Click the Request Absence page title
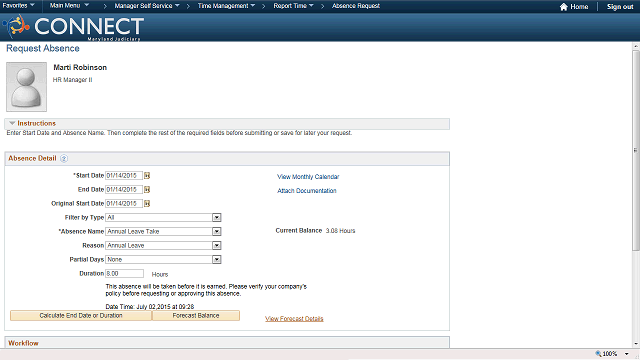 [43, 48]
